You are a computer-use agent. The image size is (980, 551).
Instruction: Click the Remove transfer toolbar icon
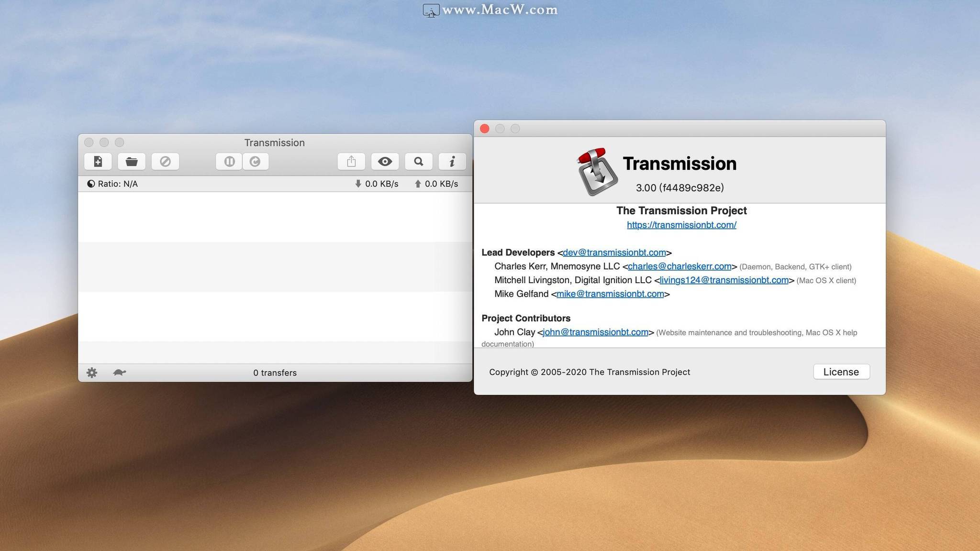pos(165,161)
